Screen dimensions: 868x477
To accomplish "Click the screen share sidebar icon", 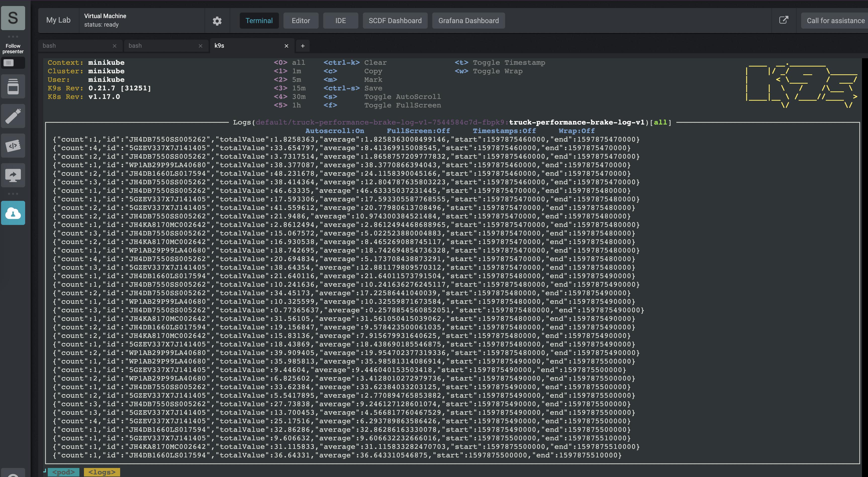I will pyautogui.click(x=13, y=175).
